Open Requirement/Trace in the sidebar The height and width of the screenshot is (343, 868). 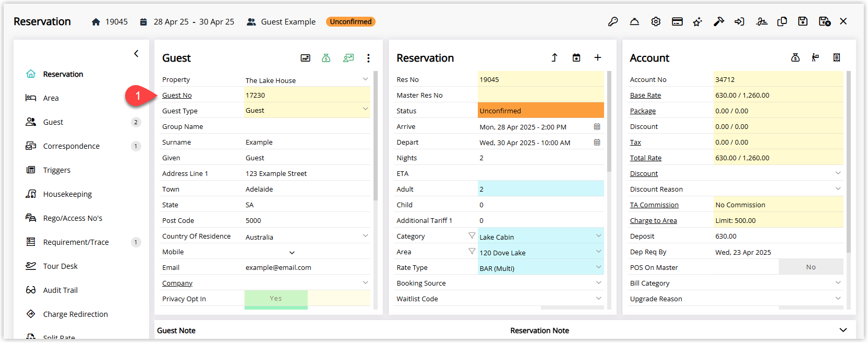pos(76,242)
